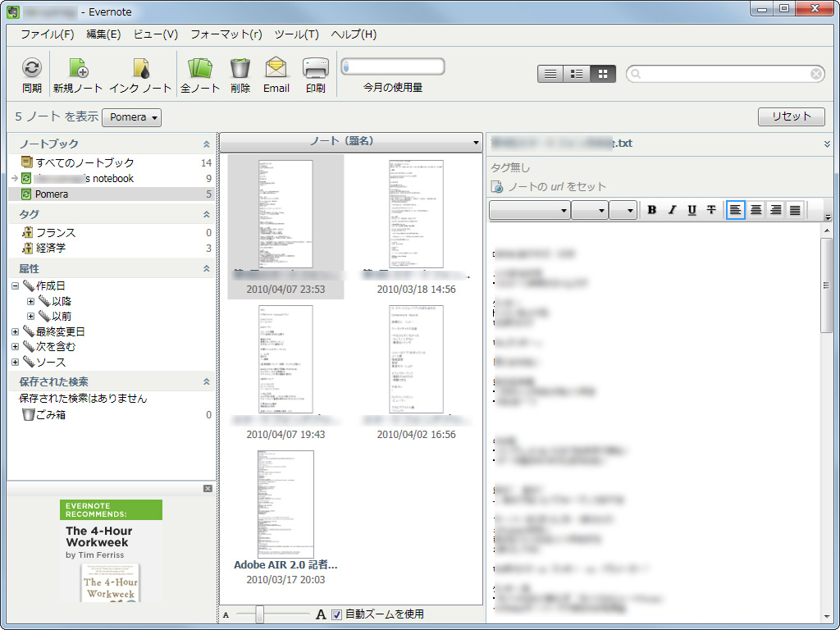Toggle strikethrough formatting on the note text
Screen dimensions: 840x630
pyautogui.click(x=710, y=210)
